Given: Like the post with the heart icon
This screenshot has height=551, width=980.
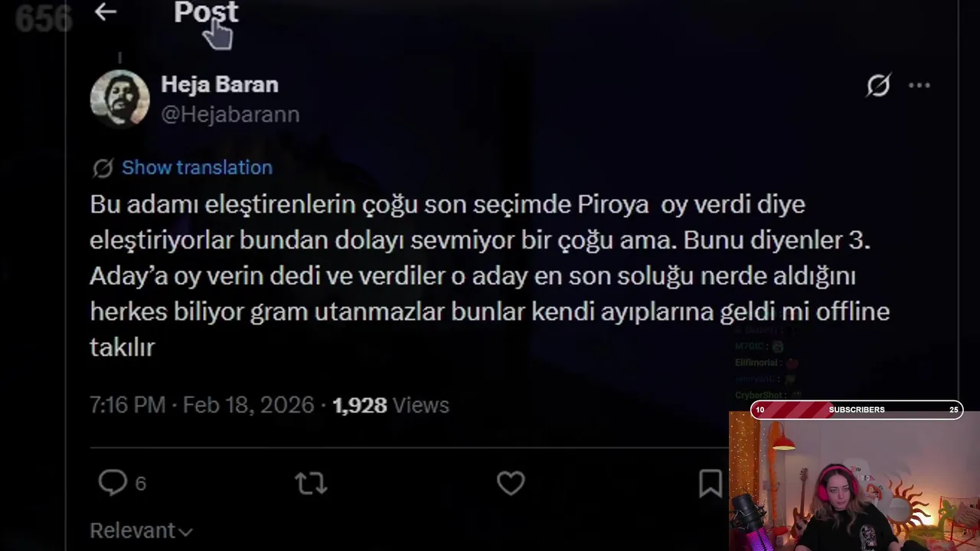Looking at the screenshot, I should (511, 483).
